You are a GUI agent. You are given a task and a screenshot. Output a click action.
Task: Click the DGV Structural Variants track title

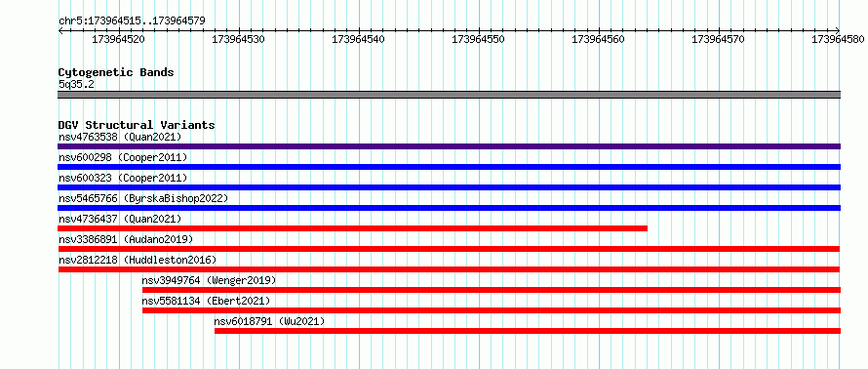[137, 125]
